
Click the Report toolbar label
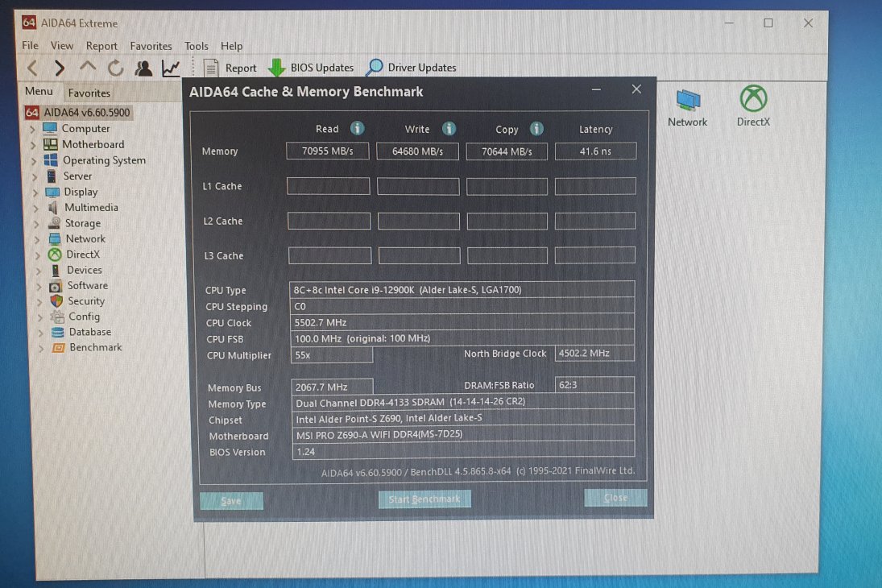pyautogui.click(x=241, y=68)
